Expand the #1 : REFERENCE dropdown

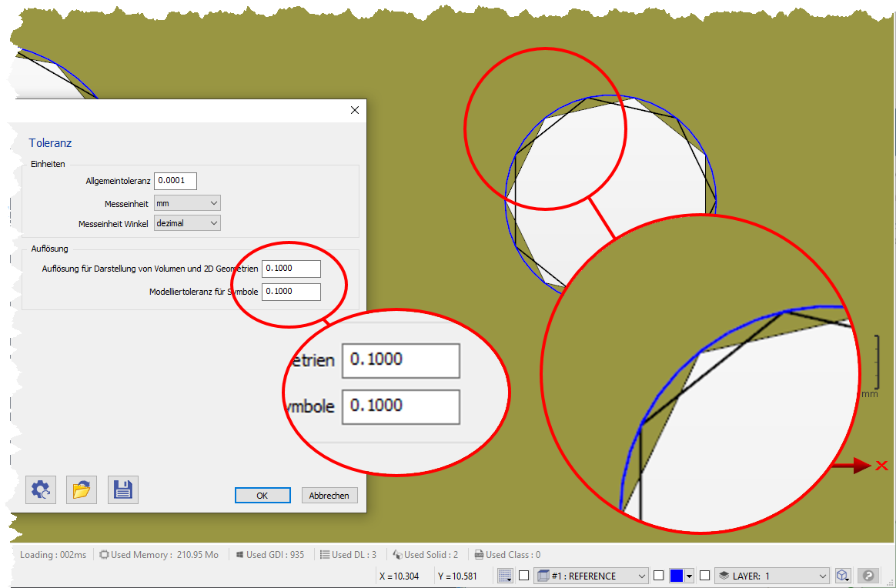592,576
